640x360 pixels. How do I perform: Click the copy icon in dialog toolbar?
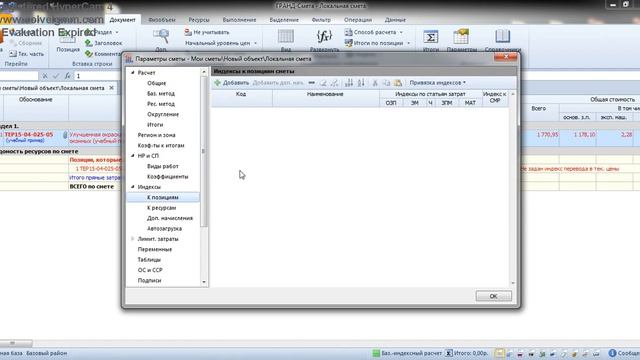pos(386,83)
